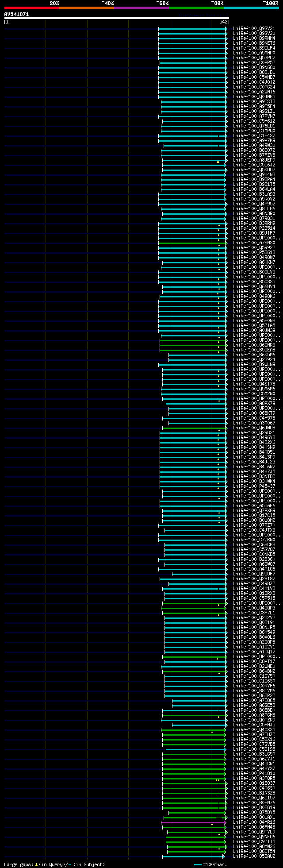Select hit label UniRef100_A9TST3
This screenshot has height=868, width=283.
(254, 101)
